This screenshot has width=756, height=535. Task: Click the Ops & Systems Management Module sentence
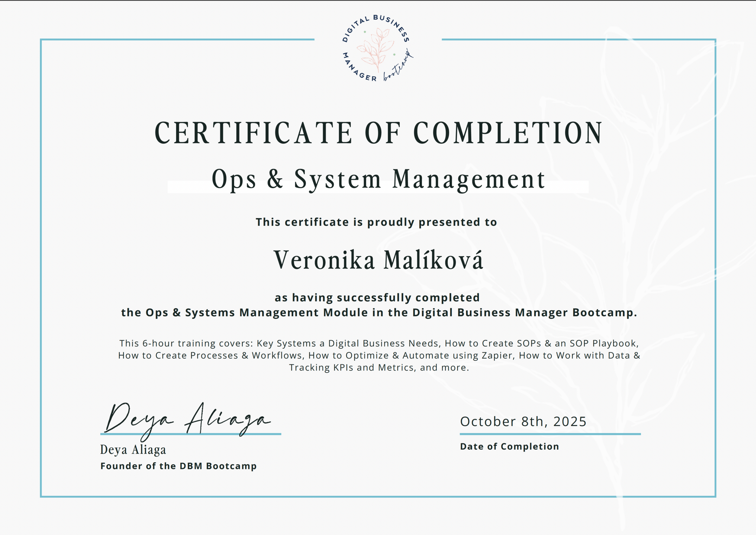tap(379, 312)
